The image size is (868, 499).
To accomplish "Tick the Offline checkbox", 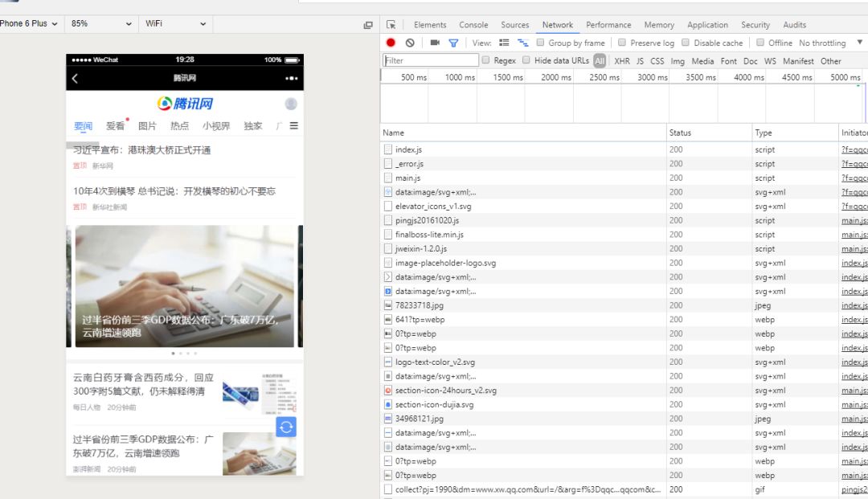I will pyautogui.click(x=760, y=43).
